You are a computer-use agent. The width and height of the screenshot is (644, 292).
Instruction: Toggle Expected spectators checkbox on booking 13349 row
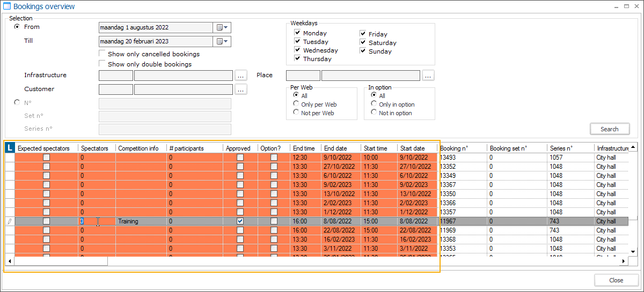(47, 176)
